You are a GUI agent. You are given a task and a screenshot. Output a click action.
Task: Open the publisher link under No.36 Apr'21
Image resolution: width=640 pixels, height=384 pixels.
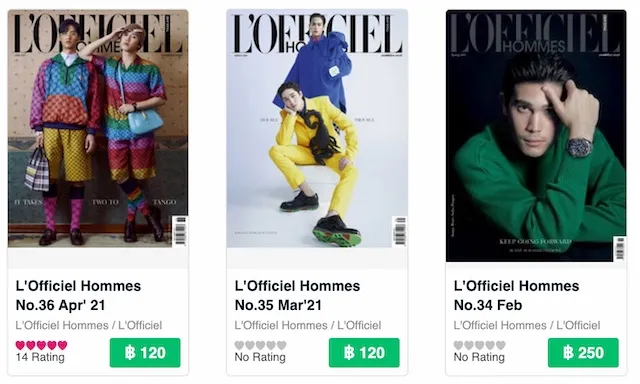(x=89, y=325)
